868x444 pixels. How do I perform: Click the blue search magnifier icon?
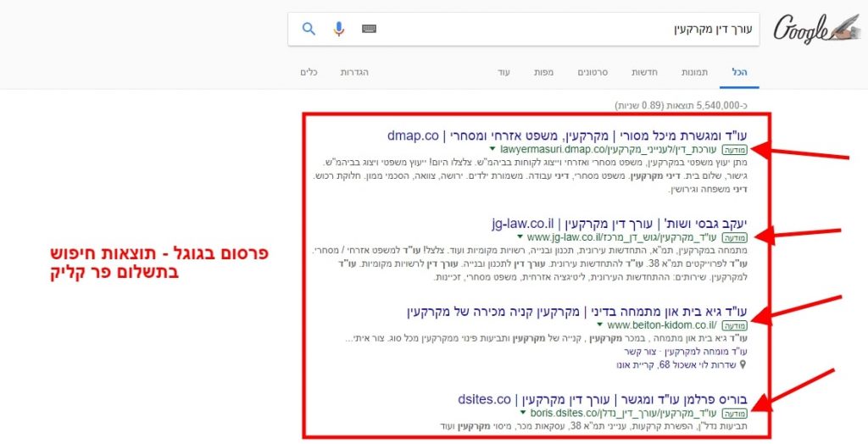click(309, 29)
